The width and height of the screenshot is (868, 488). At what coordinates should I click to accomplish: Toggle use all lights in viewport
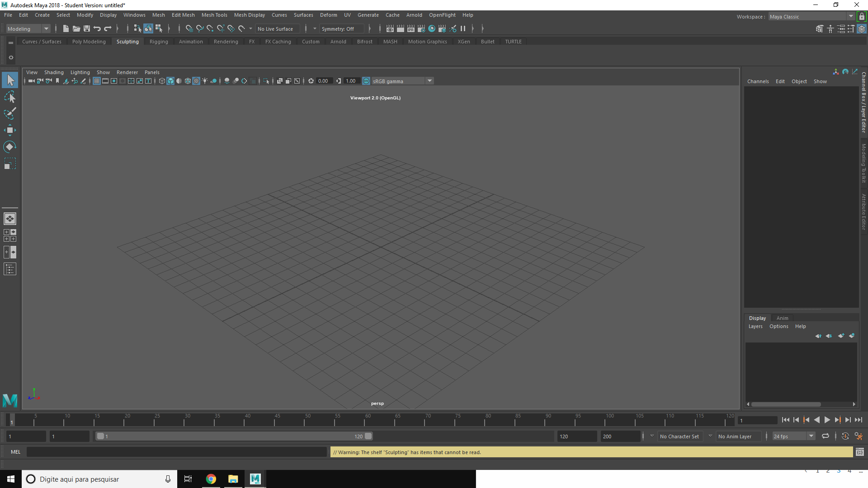tap(205, 81)
